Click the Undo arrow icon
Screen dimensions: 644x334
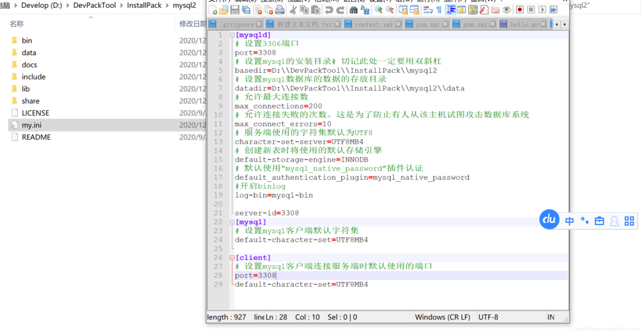pyautogui.click(x=329, y=10)
